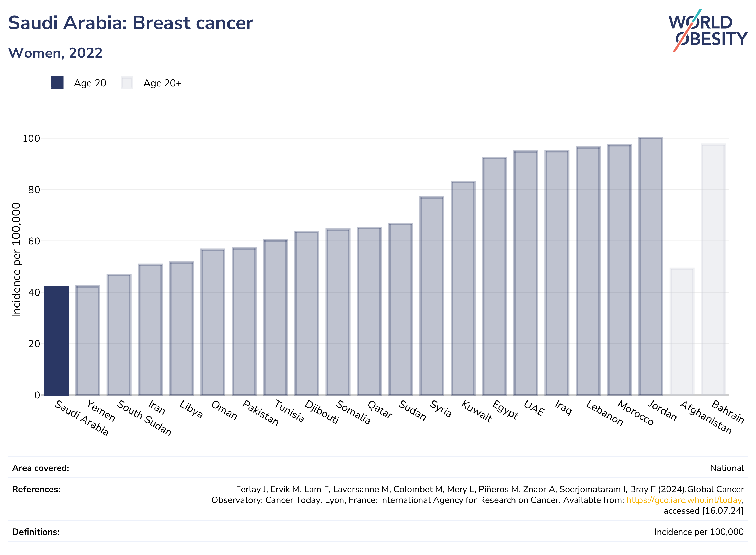756x555 pixels.
Task: Click the chart title Saudi Arabia: Breast cancer
Action: 130,23
